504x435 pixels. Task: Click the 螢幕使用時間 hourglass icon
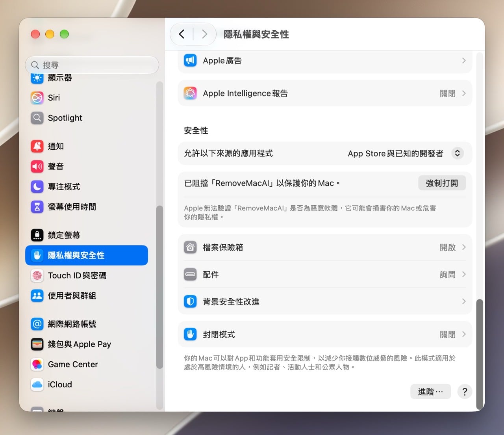click(x=37, y=206)
